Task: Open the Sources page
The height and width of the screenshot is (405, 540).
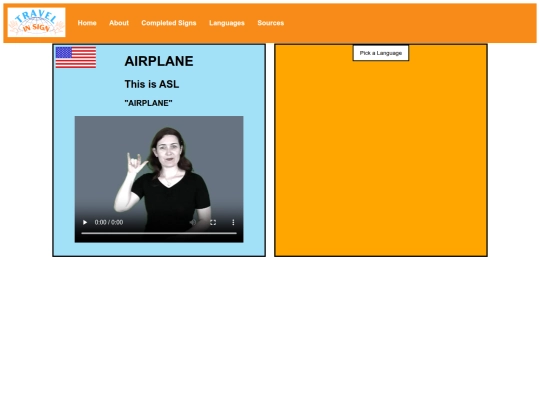Action: pyautogui.click(x=271, y=23)
